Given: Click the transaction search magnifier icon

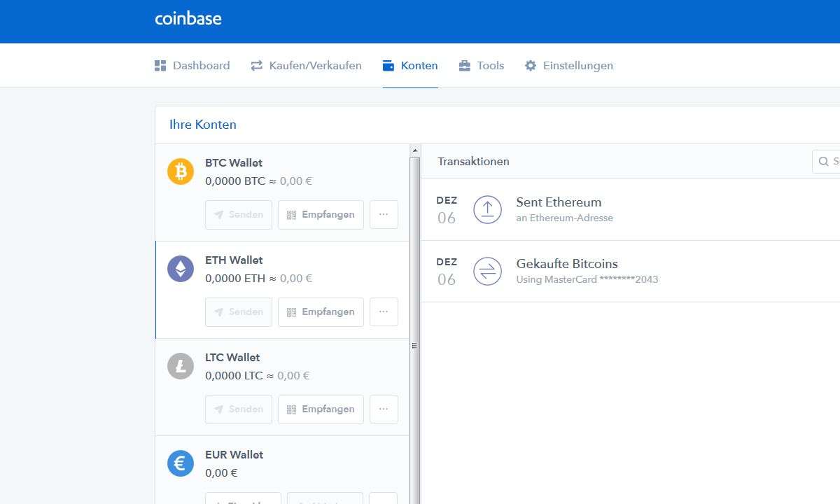Looking at the screenshot, I should 823,162.
